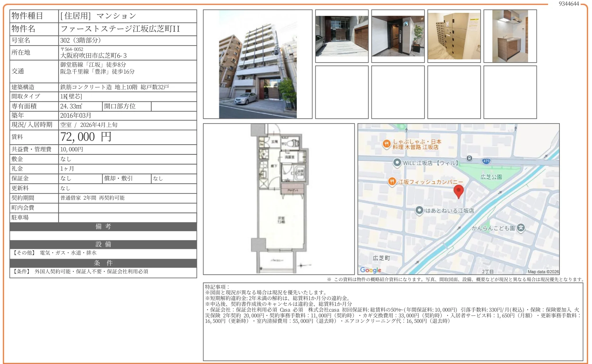
Task: Click the かんらんこども園 school icon
Action: click(x=521, y=228)
